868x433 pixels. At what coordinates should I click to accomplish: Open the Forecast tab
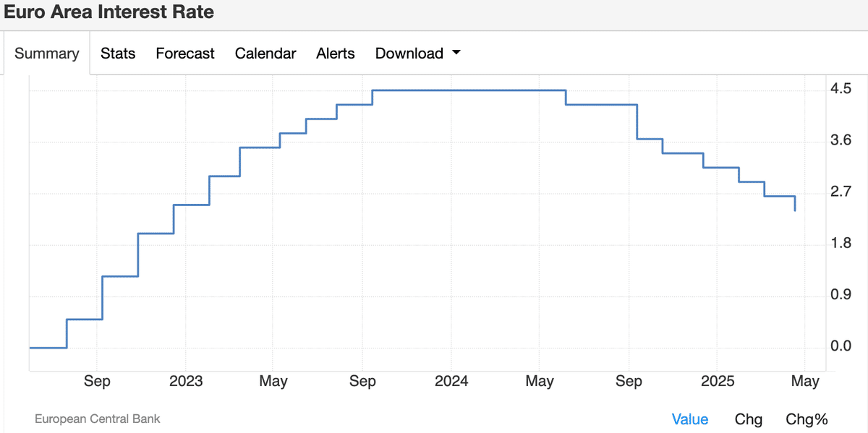coord(185,53)
